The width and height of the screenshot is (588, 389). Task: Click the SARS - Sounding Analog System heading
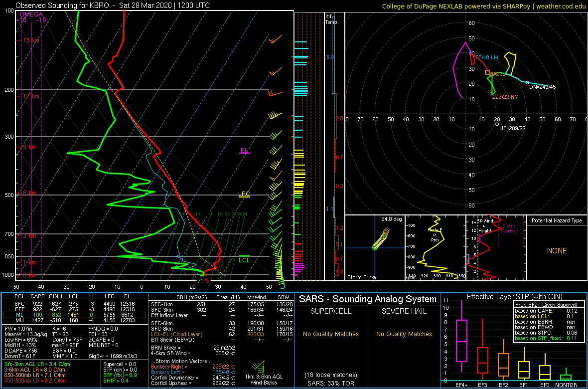[368, 299]
